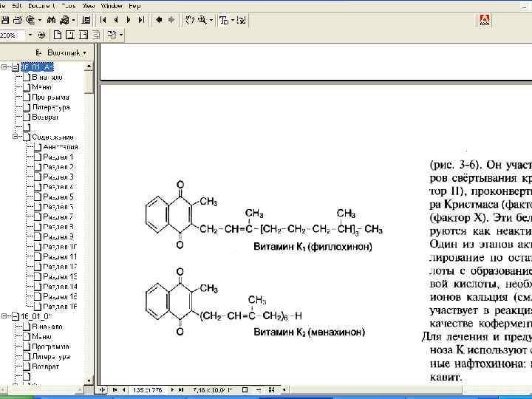Viewport: 532px width, 399px height.
Task: Open the Help menu
Action: [x=134, y=6]
